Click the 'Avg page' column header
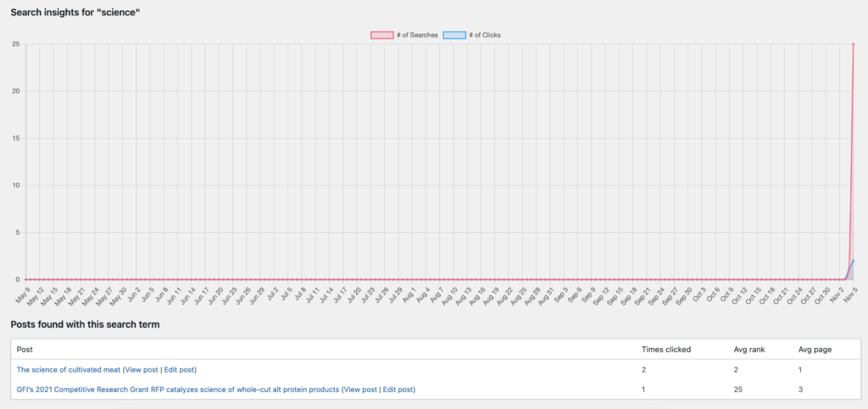Viewport: 868px width, 409px height. 815,349
